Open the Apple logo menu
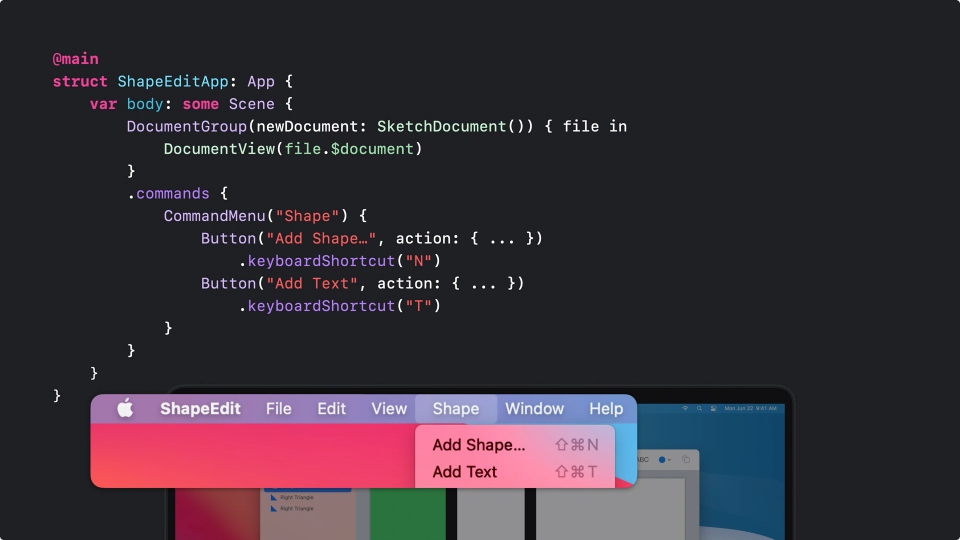 pyautogui.click(x=125, y=408)
